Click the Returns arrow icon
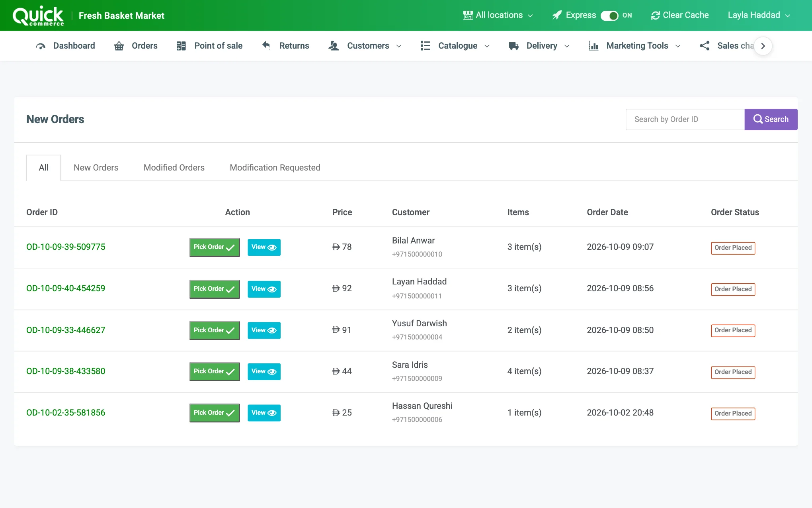Viewport: 812px width, 508px height. (266, 45)
